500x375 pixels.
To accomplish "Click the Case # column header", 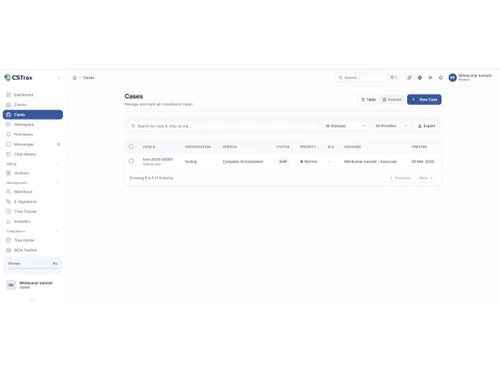I will pyautogui.click(x=149, y=147).
